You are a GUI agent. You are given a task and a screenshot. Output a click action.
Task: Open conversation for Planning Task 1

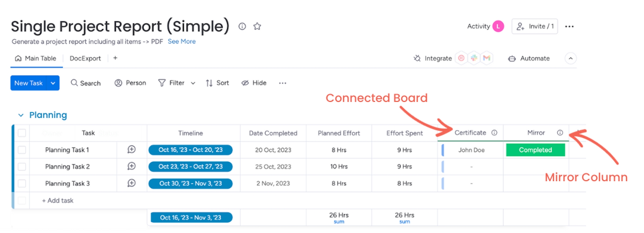pos(132,150)
